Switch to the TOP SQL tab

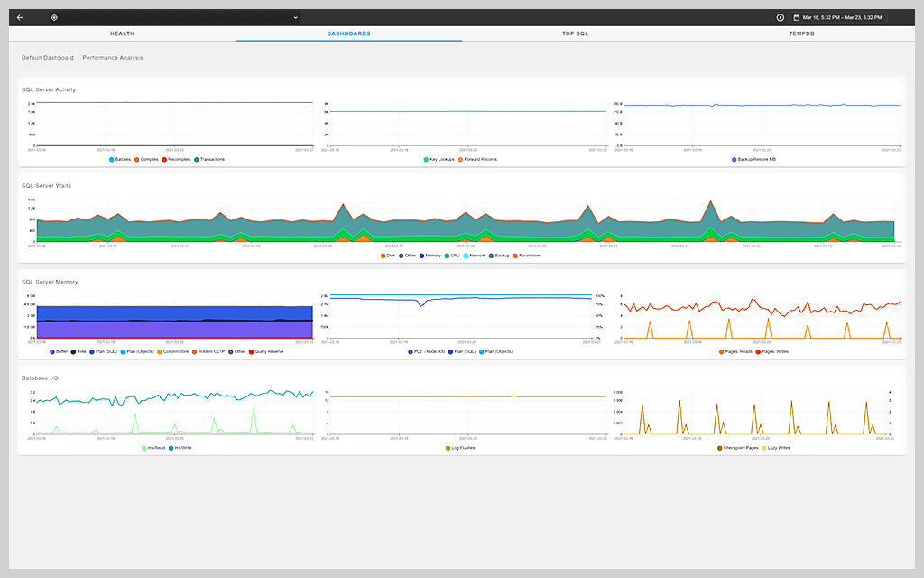(575, 33)
